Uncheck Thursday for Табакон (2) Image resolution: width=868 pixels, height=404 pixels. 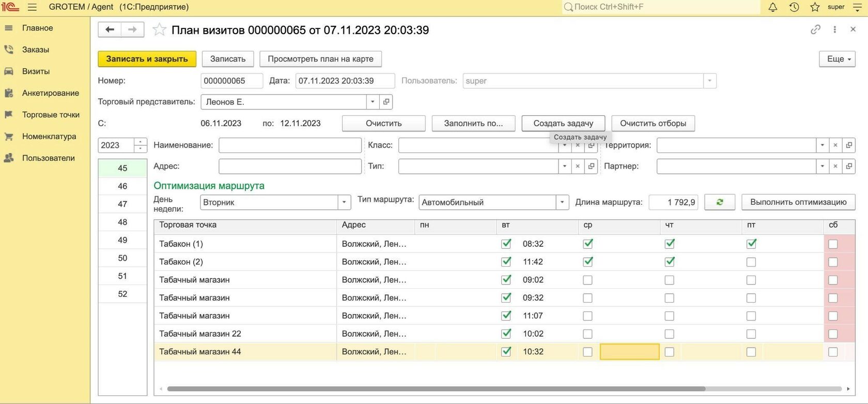670,262
